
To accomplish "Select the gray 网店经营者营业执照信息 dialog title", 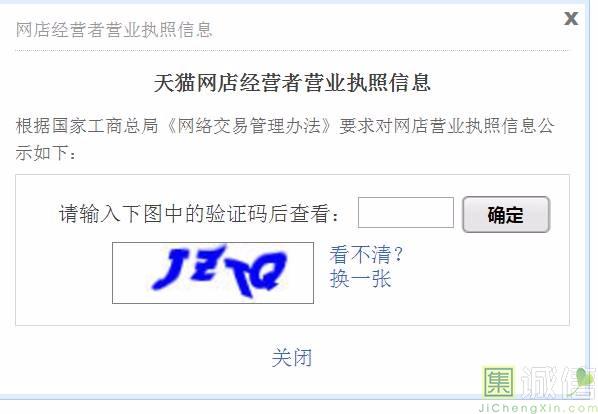I will 114,30.
